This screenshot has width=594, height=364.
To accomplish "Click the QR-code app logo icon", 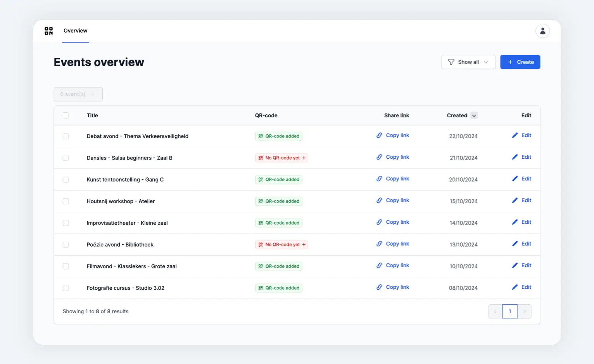I will pos(48,31).
